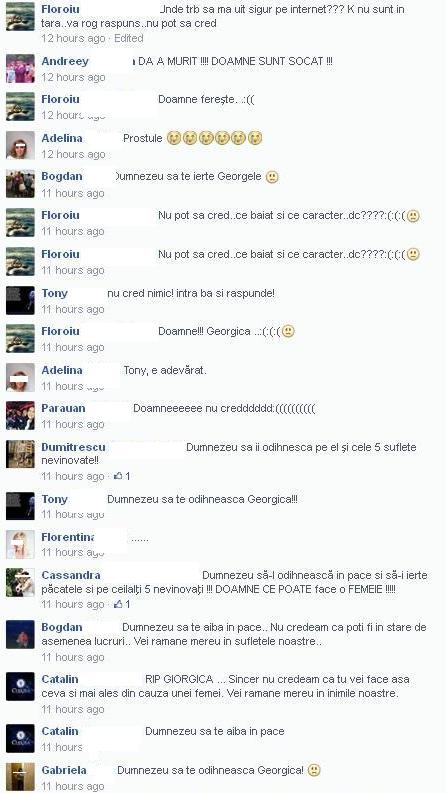This screenshot has height=793, width=446.
Task: Click the 'Edited' link on the first comment
Action: pyautogui.click(x=128, y=38)
